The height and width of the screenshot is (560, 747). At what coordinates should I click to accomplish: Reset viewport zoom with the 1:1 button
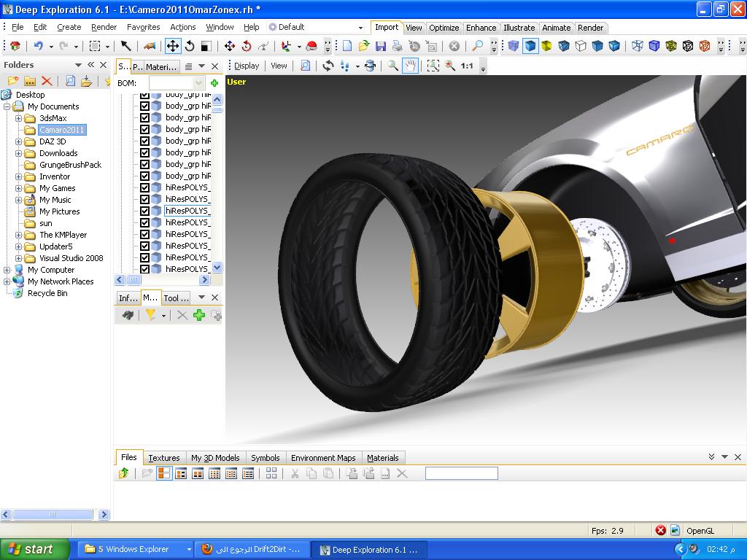click(467, 66)
